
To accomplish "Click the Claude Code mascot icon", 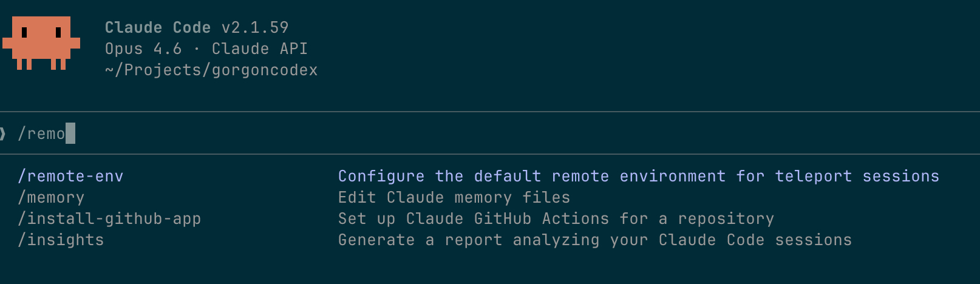I will pyautogui.click(x=41, y=42).
